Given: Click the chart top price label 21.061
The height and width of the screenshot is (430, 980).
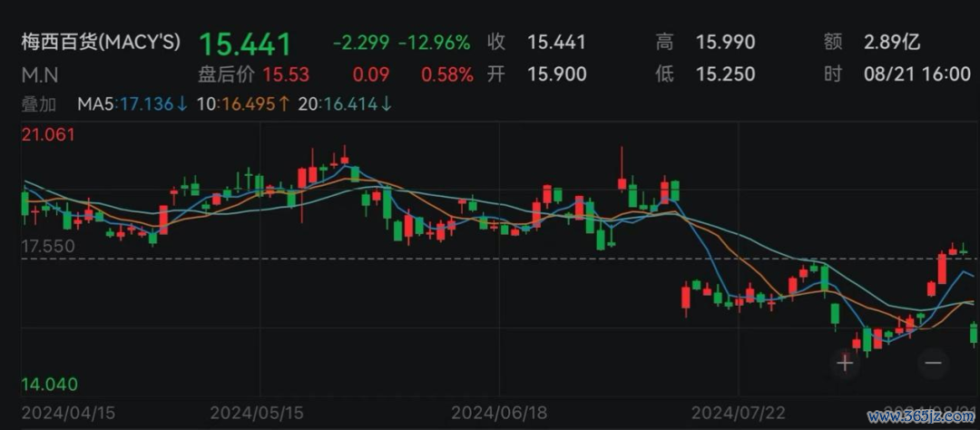Looking at the screenshot, I should (x=48, y=134).
